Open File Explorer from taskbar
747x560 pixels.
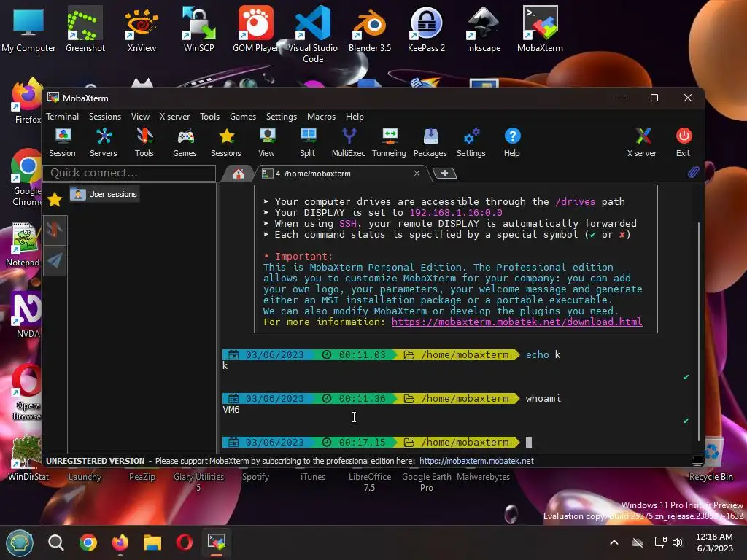(152, 542)
